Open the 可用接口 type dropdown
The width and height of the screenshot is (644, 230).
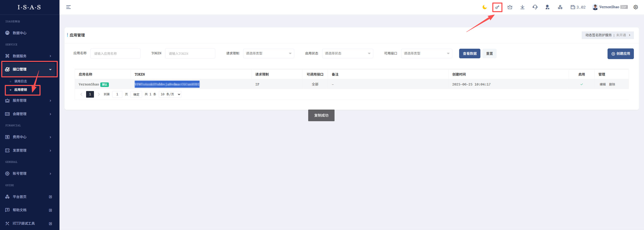(x=426, y=54)
